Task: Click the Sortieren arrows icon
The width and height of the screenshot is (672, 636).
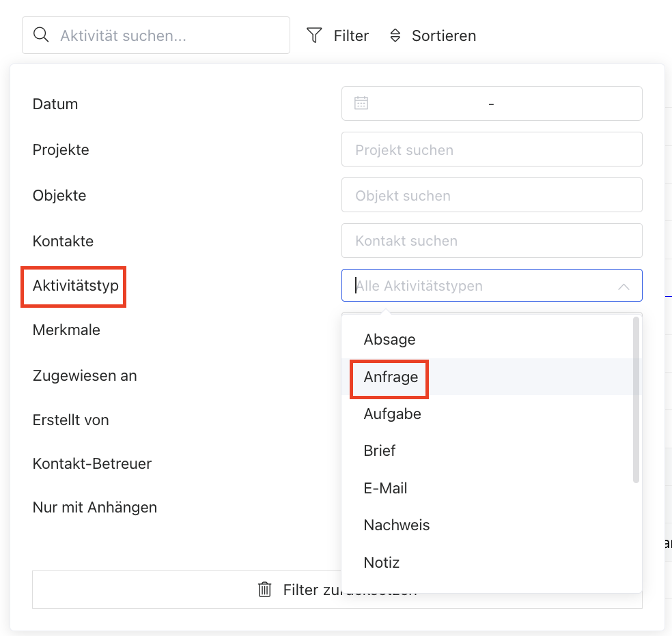Action: [x=395, y=35]
